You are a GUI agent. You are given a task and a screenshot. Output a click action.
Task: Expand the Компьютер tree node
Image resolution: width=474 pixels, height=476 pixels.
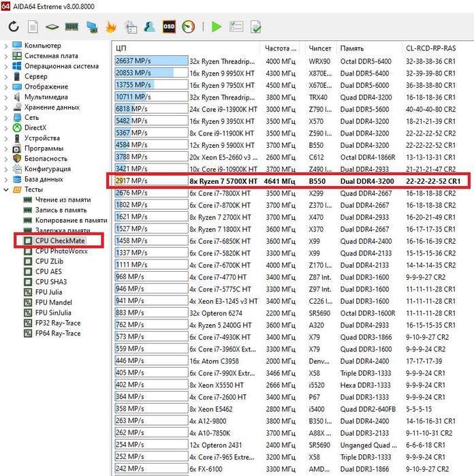click(x=5, y=46)
